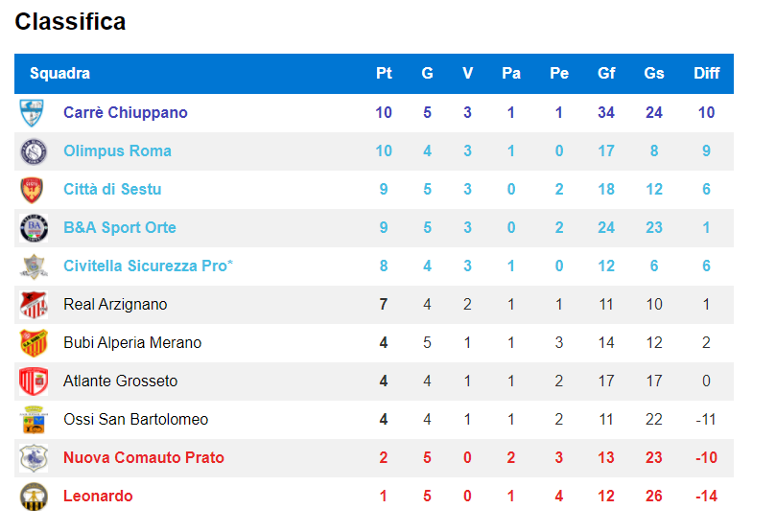Viewport: 776px width, 532px height.
Task: Select the Città di Sestu name
Action: pos(112,190)
